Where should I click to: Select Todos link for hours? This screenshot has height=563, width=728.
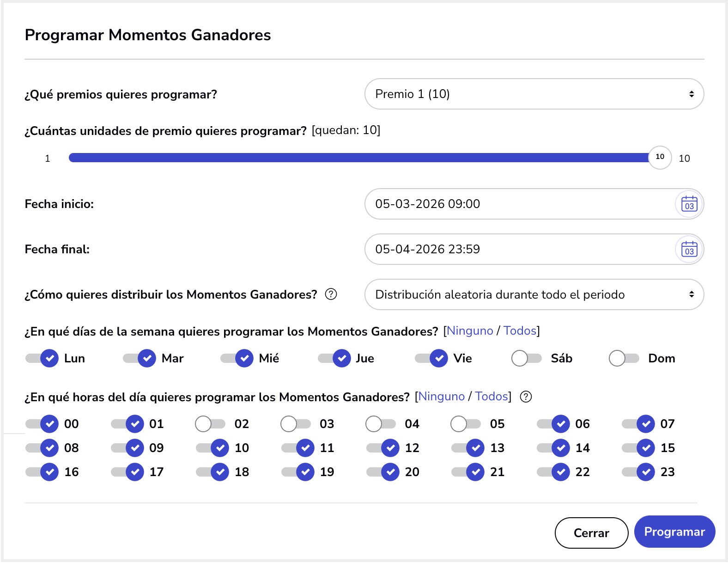coord(491,397)
